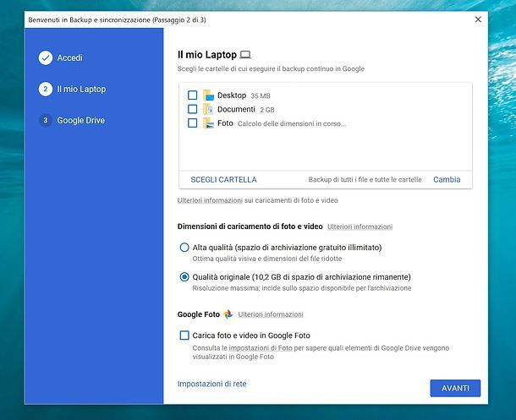Select Alta qualità upload option

(184, 247)
